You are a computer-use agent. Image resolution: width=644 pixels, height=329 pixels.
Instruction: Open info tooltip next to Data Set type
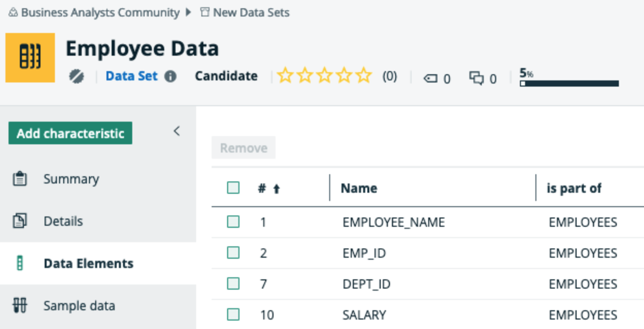point(169,76)
